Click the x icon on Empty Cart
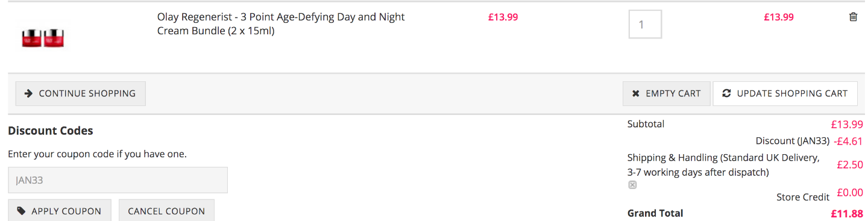This screenshot has width=868, height=221. point(635,94)
